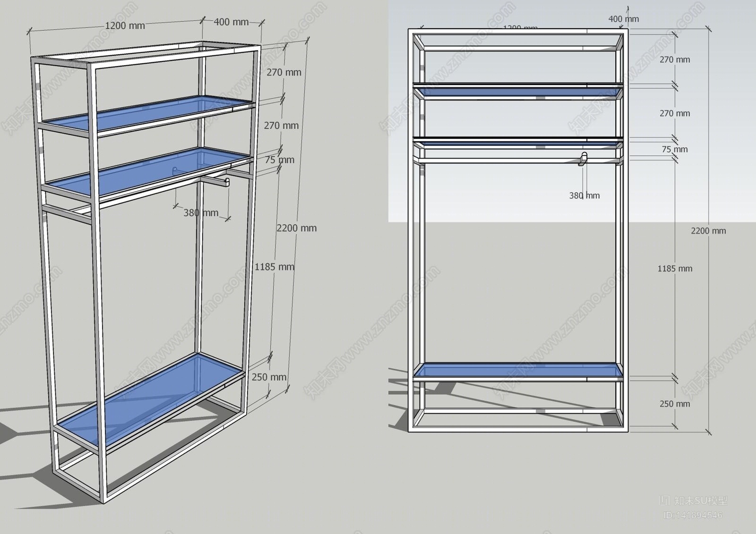Select the 2200 mm height in front elevation
756x534 pixels.
(x=708, y=231)
